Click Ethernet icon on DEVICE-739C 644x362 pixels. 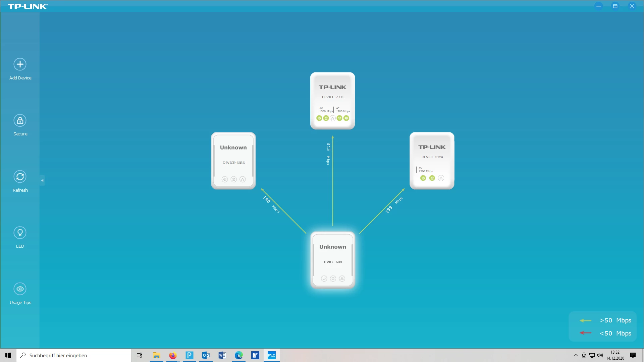tap(333, 118)
